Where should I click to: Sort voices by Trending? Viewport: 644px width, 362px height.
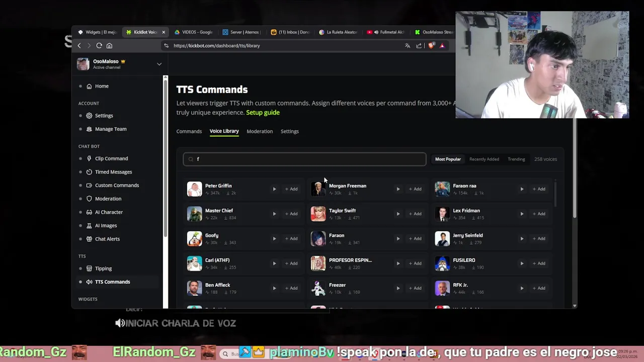point(516,159)
